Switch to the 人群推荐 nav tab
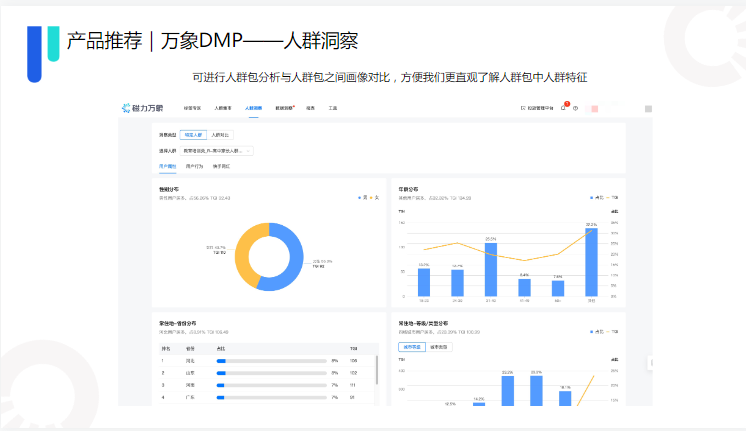 tap(223, 108)
